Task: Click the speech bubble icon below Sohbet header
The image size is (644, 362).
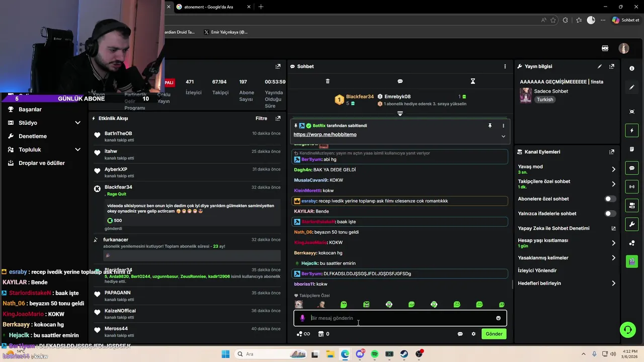Action: [x=400, y=81]
